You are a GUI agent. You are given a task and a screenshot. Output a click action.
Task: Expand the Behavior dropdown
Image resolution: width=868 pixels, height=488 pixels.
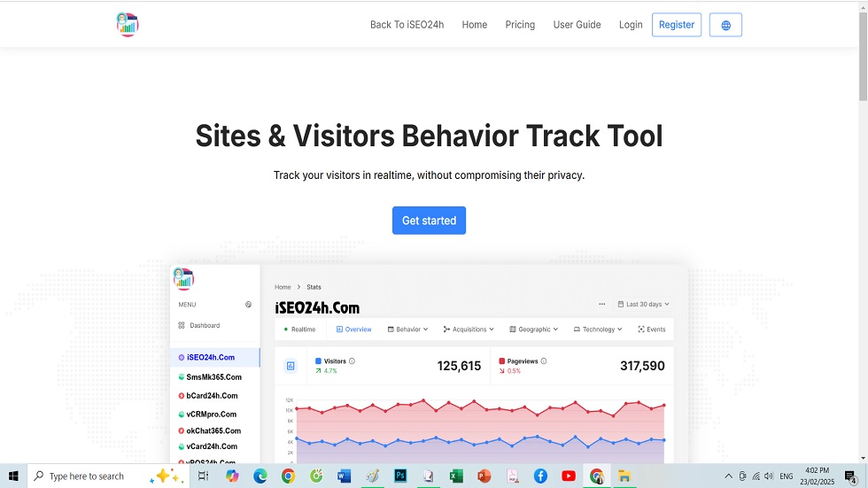pos(407,329)
